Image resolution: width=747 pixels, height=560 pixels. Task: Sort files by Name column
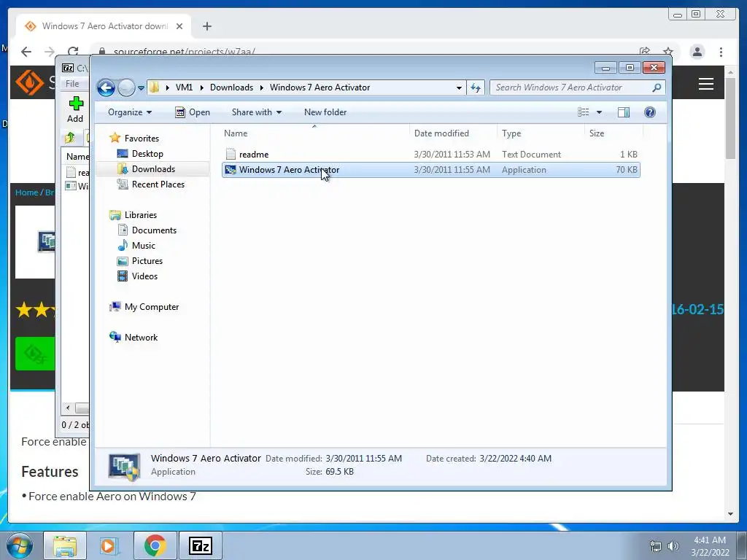coord(314,133)
